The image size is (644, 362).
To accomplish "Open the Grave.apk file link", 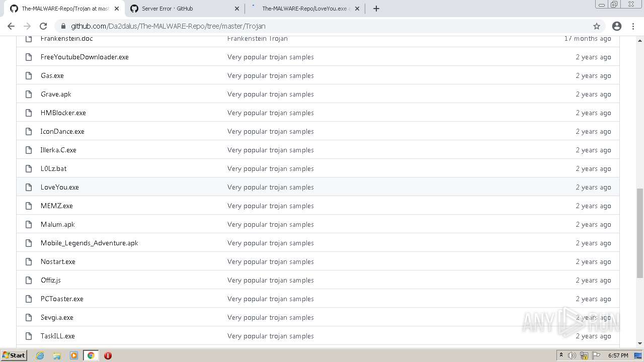I will pos(56,94).
